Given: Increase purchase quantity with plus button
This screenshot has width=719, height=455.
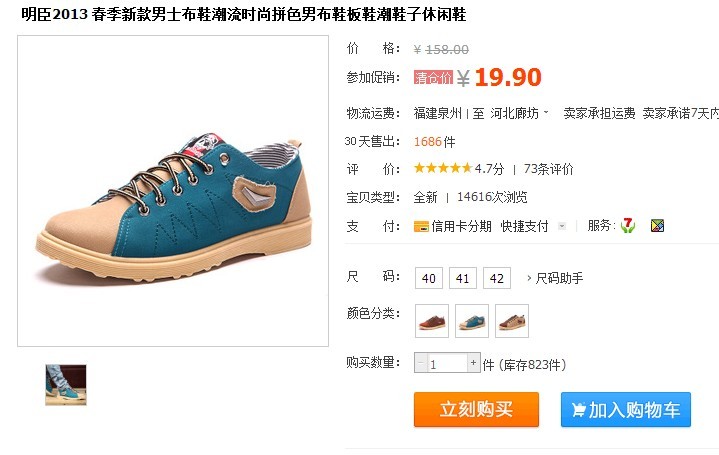Looking at the screenshot, I should [473, 362].
